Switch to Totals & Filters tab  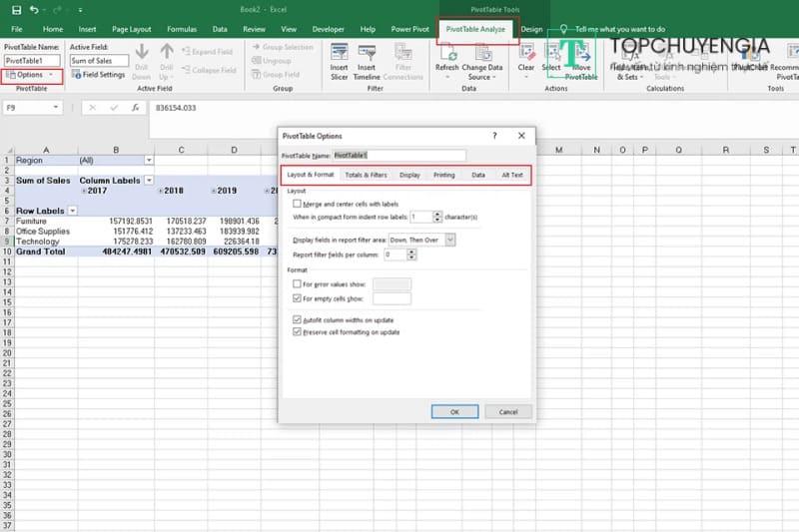pos(366,175)
